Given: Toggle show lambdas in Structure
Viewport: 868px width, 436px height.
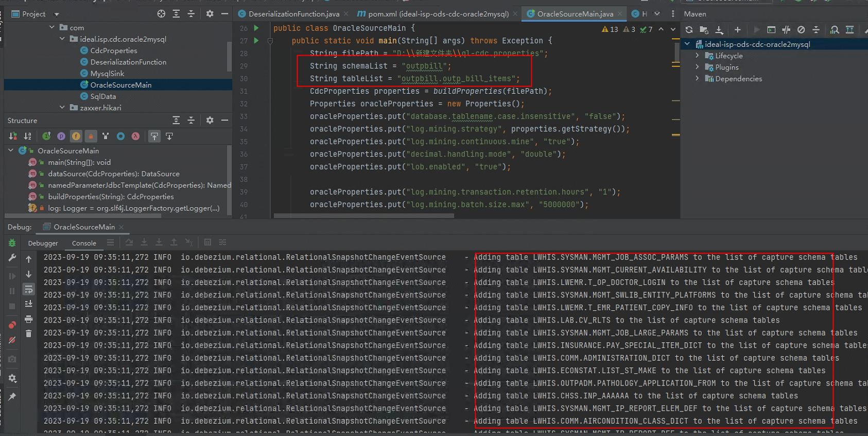Looking at the screenshot, I should [135, 136].
